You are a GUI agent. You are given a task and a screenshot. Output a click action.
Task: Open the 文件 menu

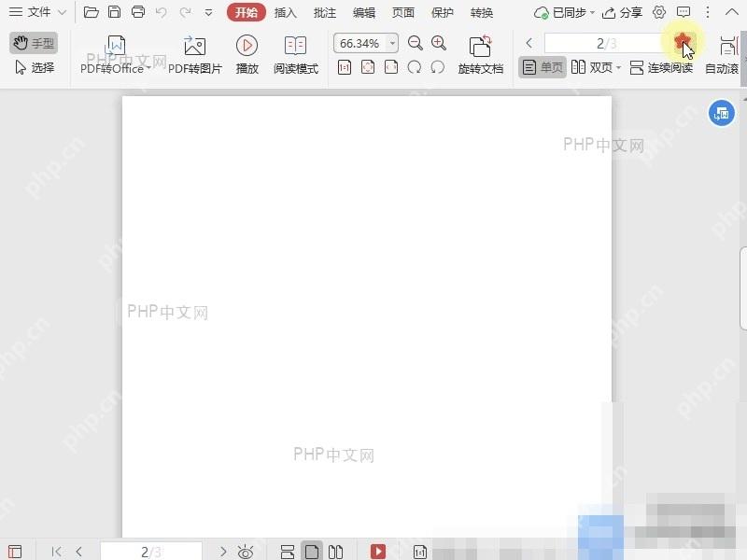(30, 12)
